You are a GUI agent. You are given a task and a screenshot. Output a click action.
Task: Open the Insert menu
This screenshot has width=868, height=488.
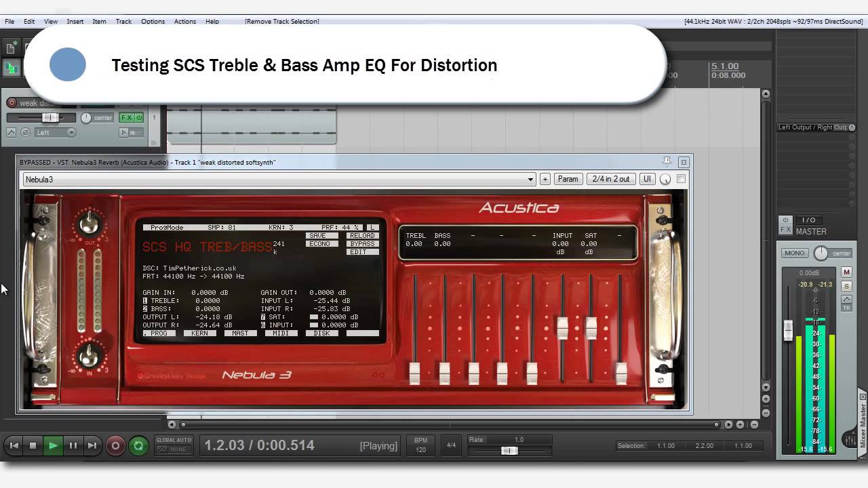75,22
